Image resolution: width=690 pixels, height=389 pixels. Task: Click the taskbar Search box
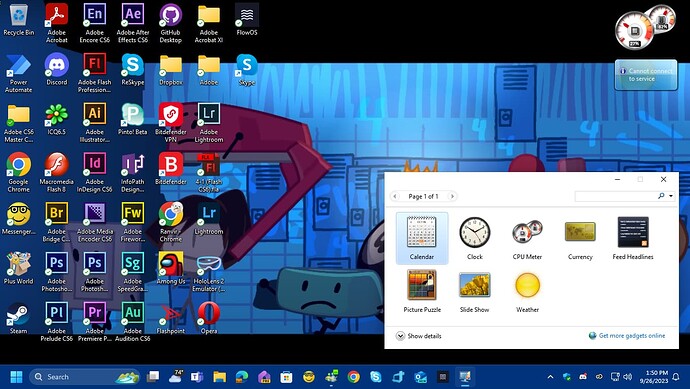tap(85, 377)
